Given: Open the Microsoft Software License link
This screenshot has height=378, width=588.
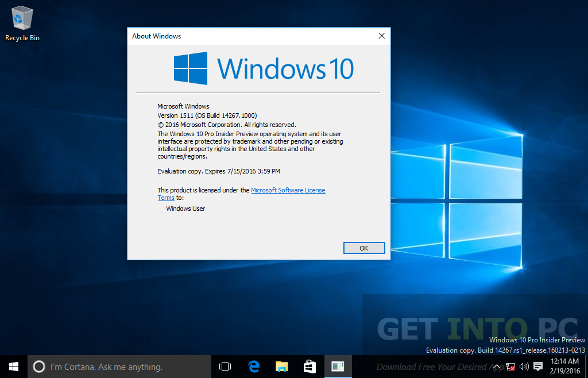Looking at the screenshot, I should (288, 190).
